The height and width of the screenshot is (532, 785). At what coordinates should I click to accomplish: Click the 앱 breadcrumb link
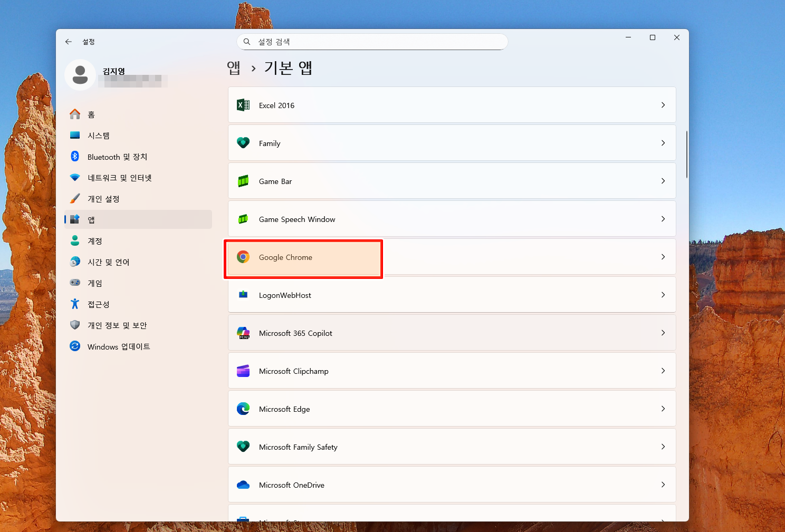(234, 68)
